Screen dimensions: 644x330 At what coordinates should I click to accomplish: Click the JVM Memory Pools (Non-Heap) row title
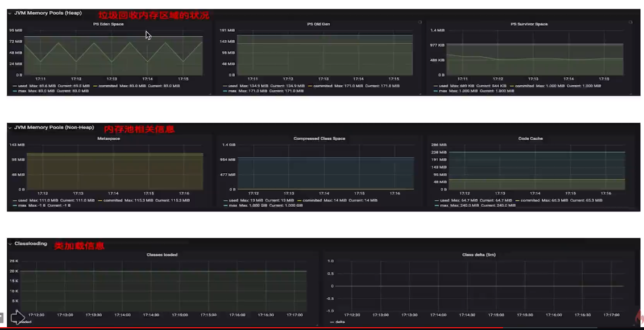pyautogui.click(x=54, y=128)
